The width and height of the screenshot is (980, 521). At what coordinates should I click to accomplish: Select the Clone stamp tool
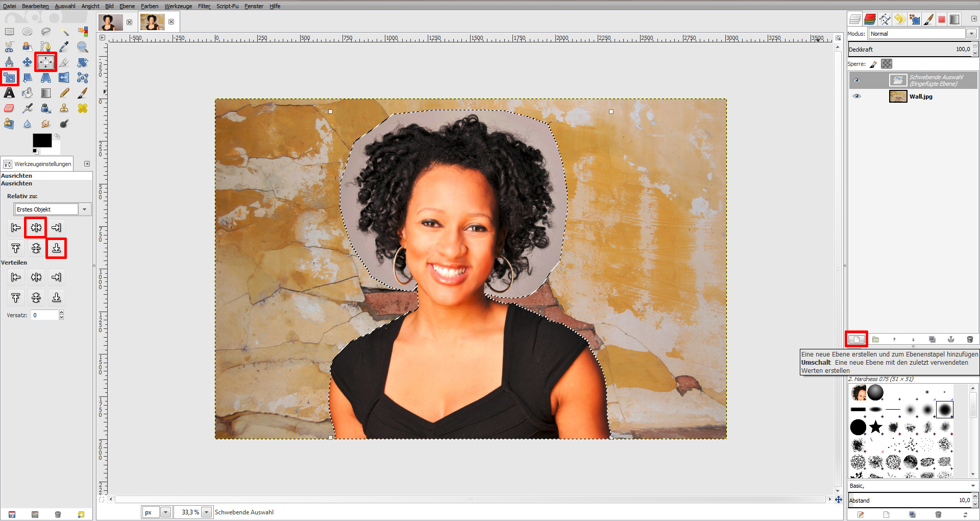click(64, 108)
